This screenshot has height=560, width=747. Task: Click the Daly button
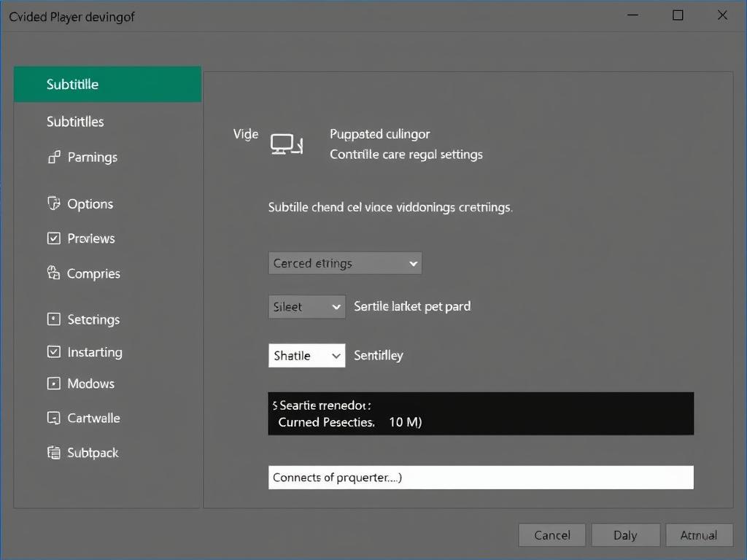coord(625,535)
